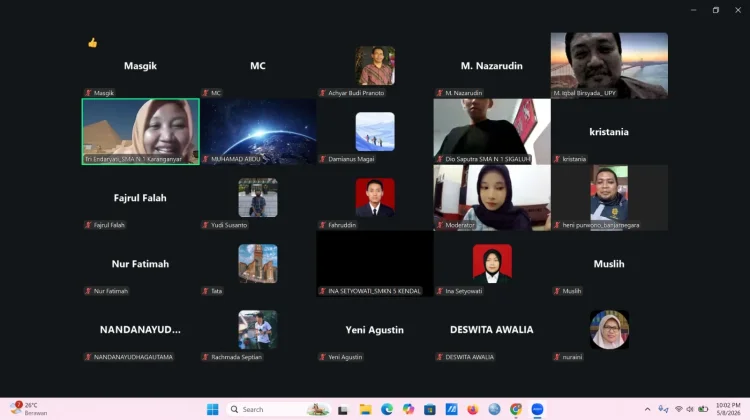Image resolution: width=750 pixels, height=420 pixels.
Task: Click the large Yeni Agustin participant name
Action: 375,330
